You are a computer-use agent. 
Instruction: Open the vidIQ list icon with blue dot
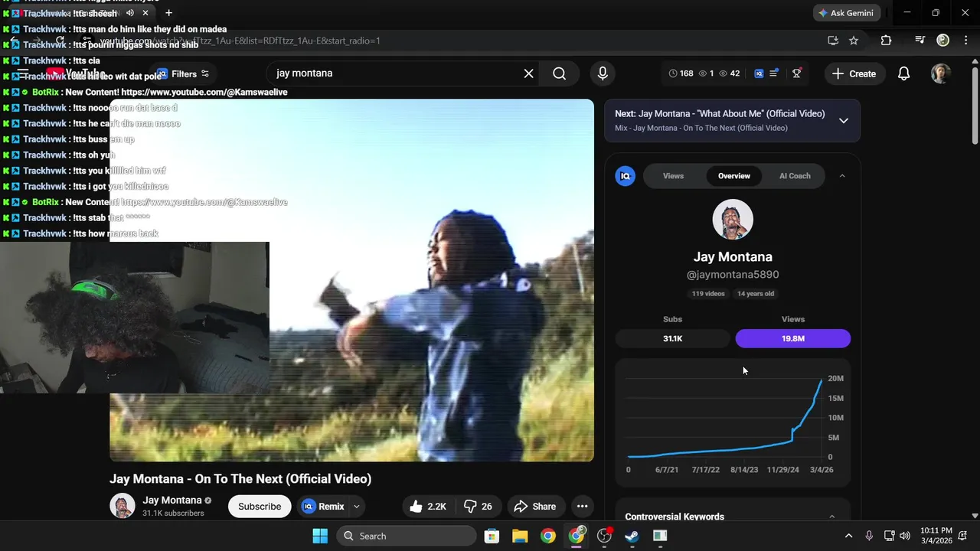[775, 73]
